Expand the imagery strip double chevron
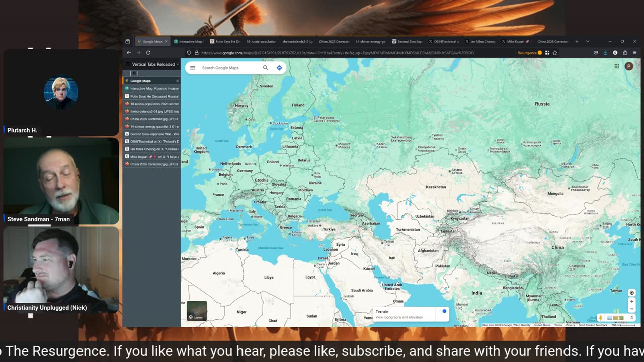The width and height of the screenshot is (644, 362). pyautogui.click(x=632, y=318)
